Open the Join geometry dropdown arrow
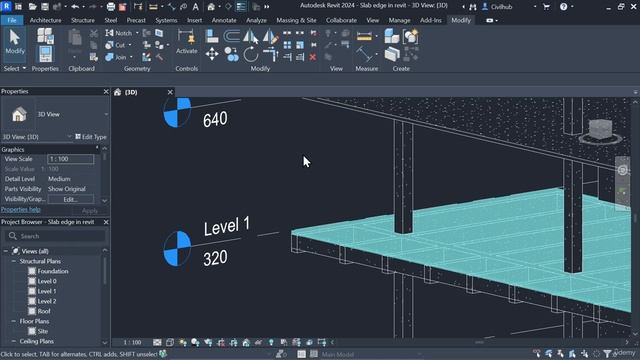This screenshot has height=360, width=640. [x=131, y=57]
